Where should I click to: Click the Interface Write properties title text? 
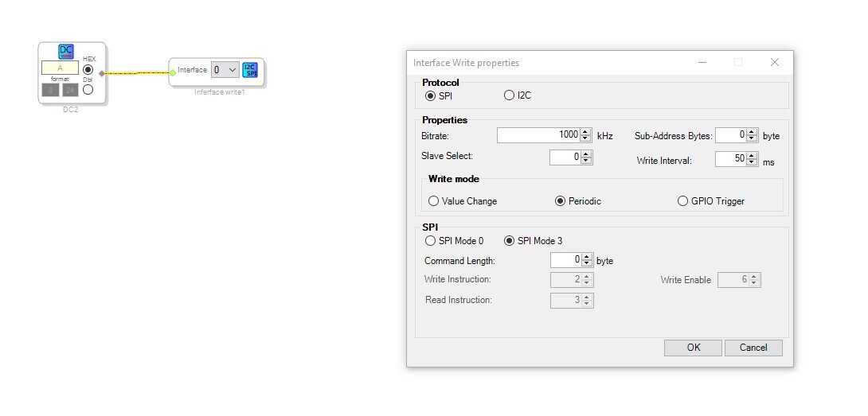(466, 63)
